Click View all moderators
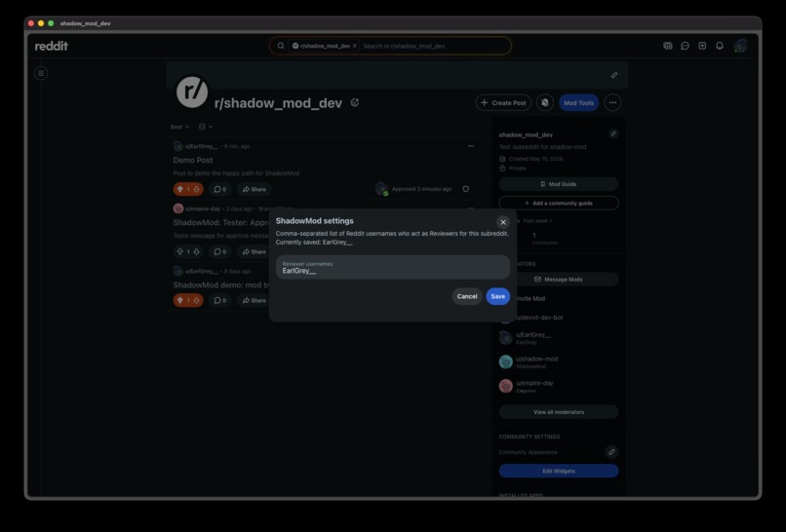The width and height of the screenshot is (786, 532). click(559, 412)
